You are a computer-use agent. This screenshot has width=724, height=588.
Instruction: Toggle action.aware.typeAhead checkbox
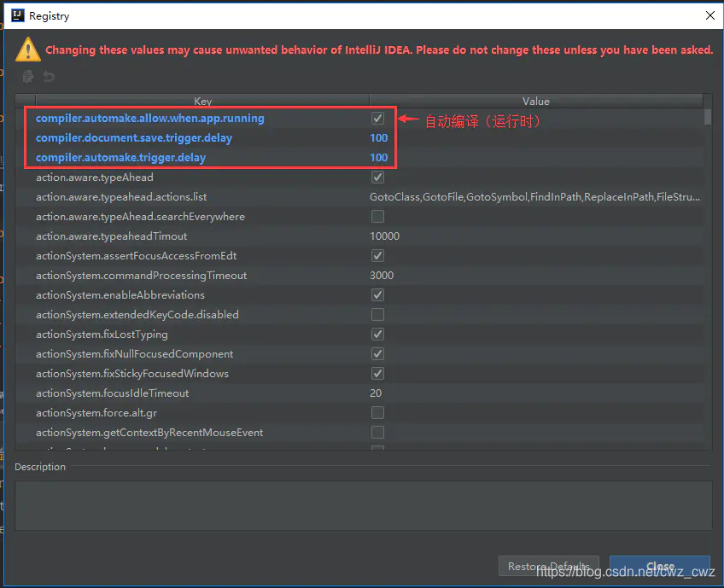(377, 178)
